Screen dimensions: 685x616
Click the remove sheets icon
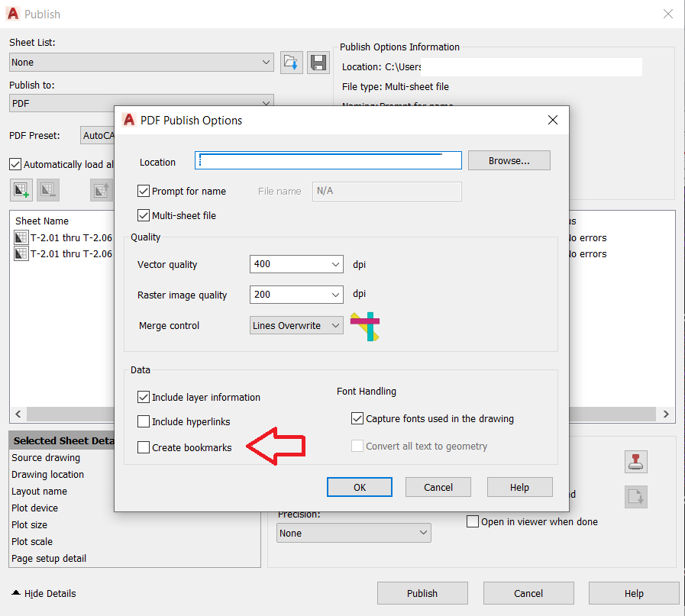coord(47,189)
